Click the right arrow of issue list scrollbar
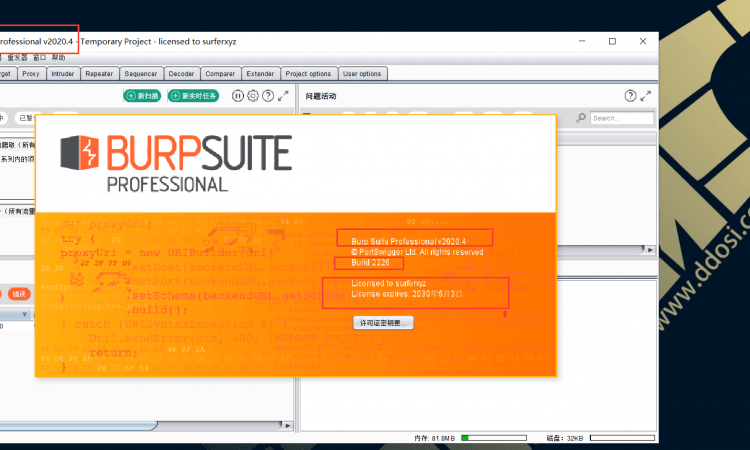This screenshot has height=450, width=750. pyautogui.click(x=650, y=250)
